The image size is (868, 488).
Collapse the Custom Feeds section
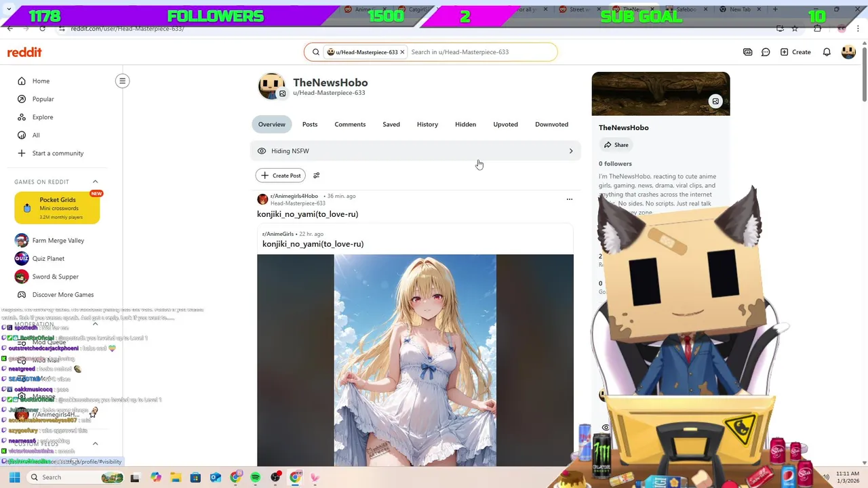pos(95,444)
